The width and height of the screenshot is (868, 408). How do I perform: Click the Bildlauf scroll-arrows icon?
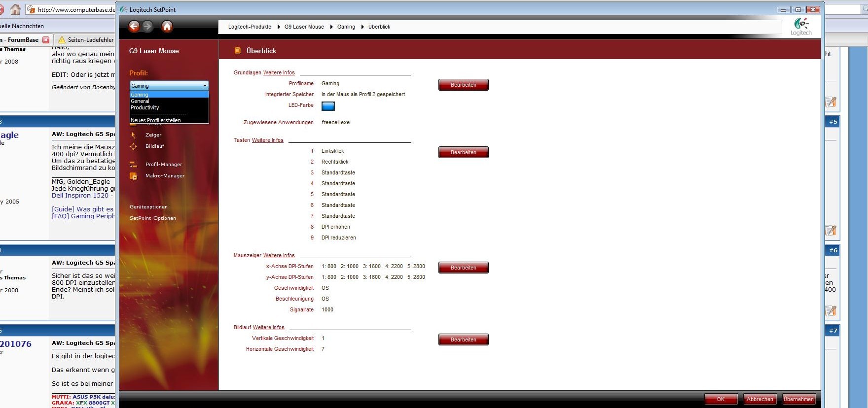click(133, 146)
